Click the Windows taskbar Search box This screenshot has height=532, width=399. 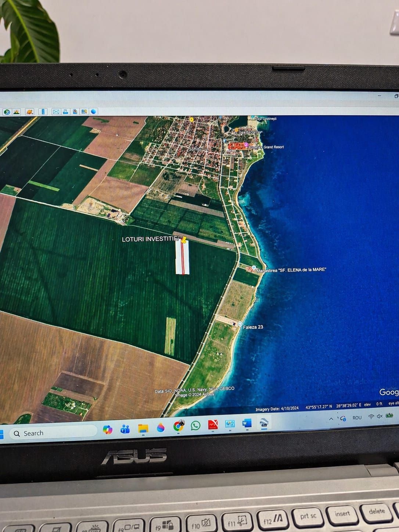tap(53, 433)
